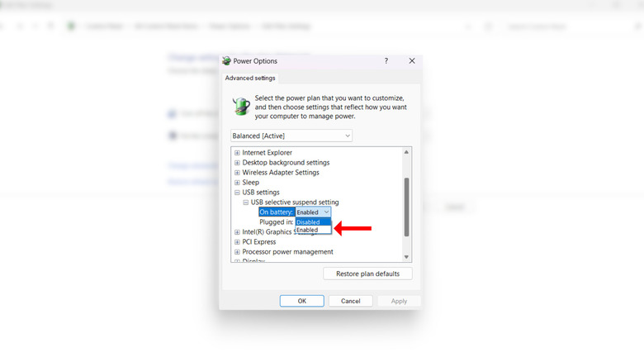Image resolution: width=644 pixels, height=362 pixels.
Task: Click the Apply button
Action: [x=399, y=301]
